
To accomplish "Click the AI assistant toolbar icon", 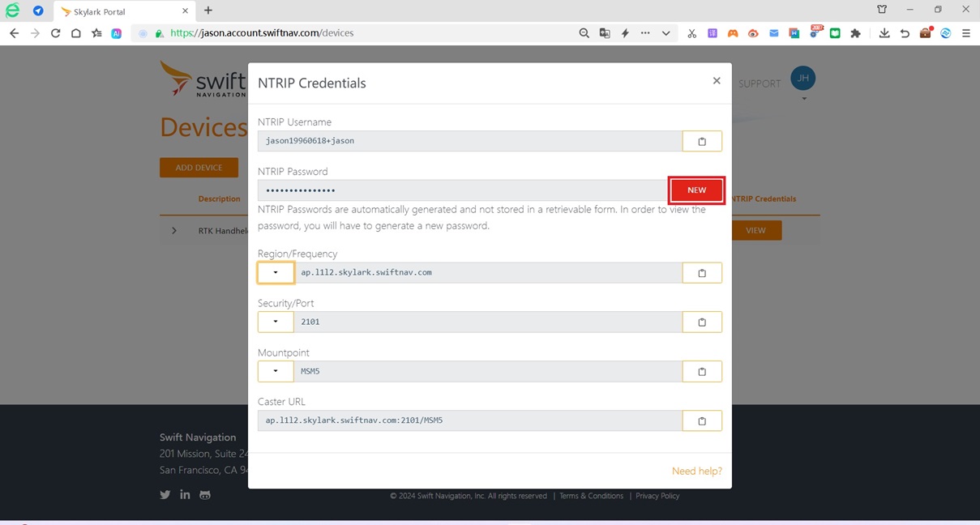I will pos(117,33).
